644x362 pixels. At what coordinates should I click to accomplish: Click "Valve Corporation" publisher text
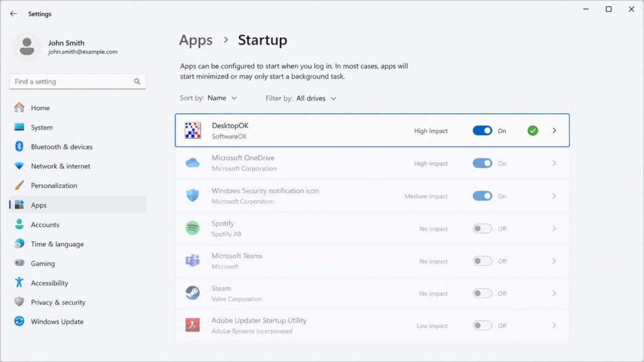(236, 299)
